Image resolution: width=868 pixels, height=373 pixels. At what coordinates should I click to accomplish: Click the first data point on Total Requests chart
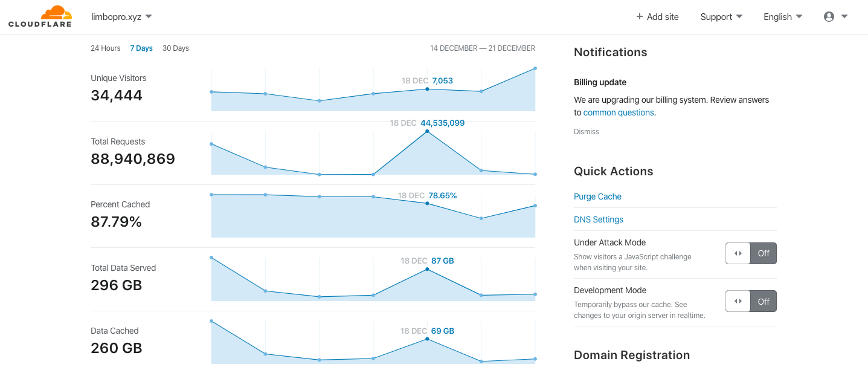(x=211, y=144)
